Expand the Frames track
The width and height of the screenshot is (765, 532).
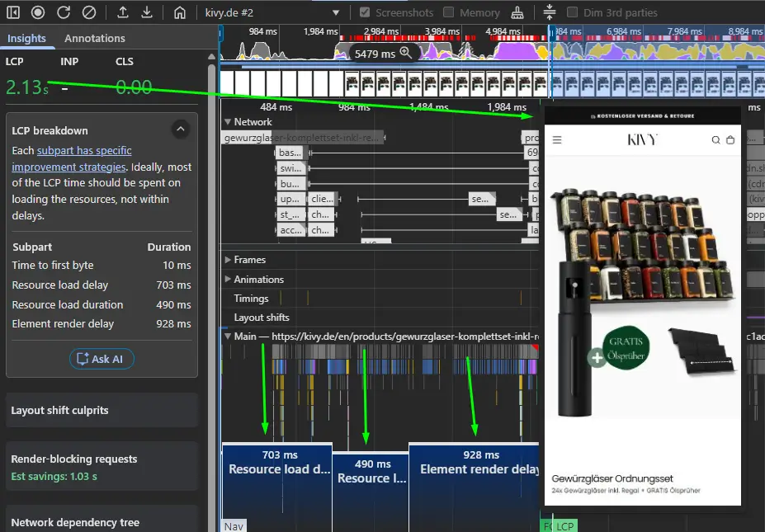click(x=227, y=260)
